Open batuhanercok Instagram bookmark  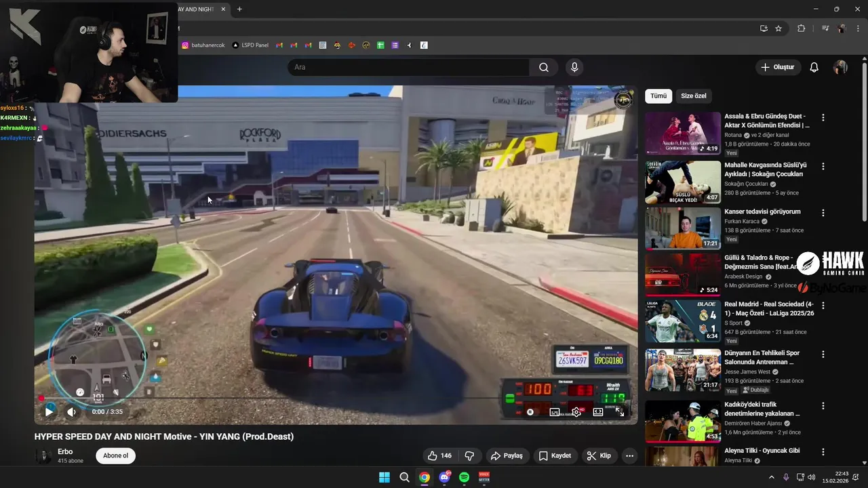click(203, 45)
